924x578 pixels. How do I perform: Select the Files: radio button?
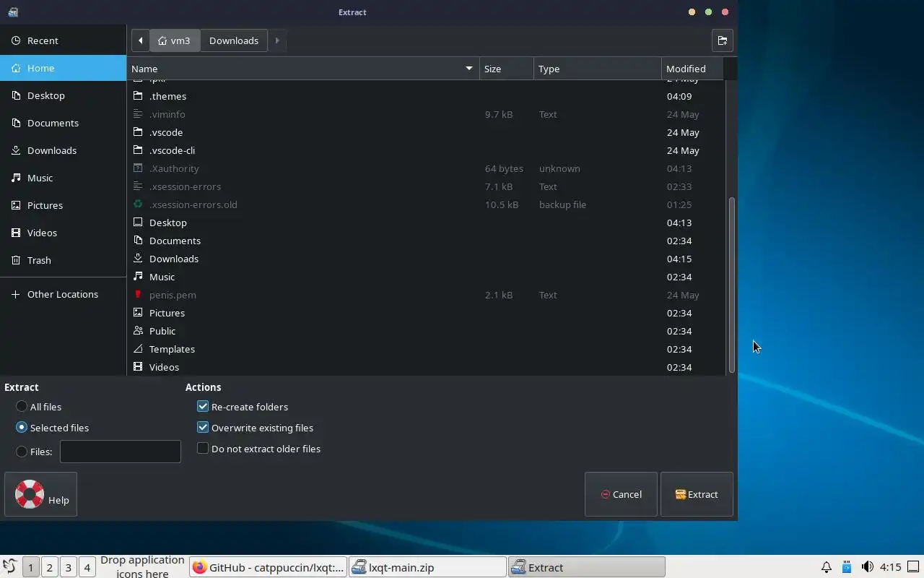22,452
